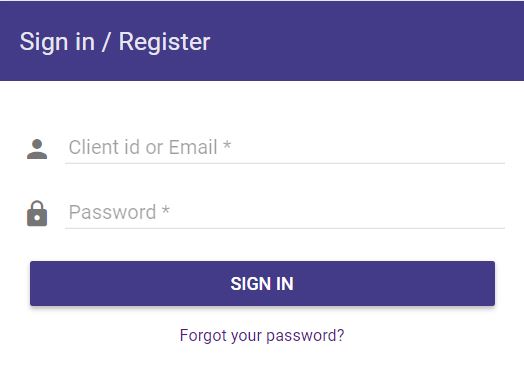
Task: Open the Forgot your password link
Action: coord(262,335)
